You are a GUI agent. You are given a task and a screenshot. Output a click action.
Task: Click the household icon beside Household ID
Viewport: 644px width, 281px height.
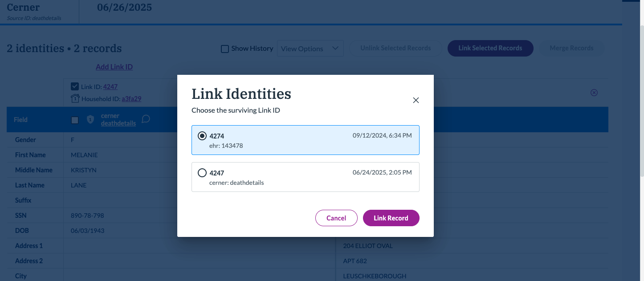click(75, 98)
